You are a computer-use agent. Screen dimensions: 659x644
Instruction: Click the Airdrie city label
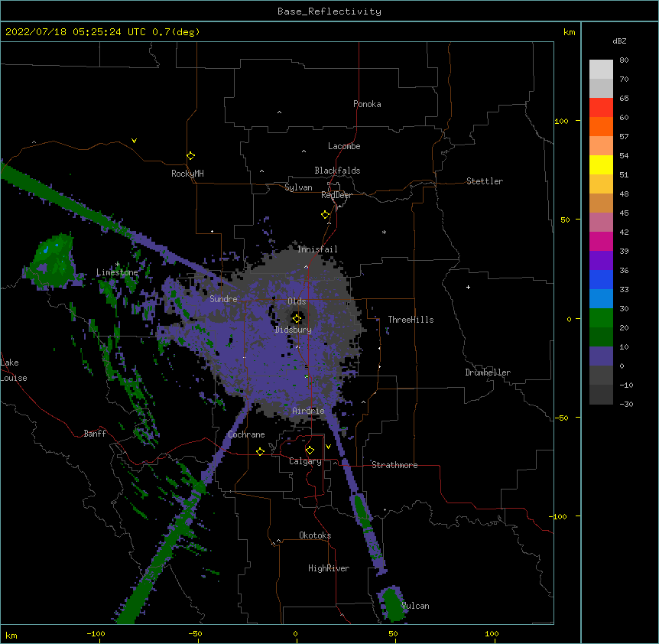coord(308,411)
